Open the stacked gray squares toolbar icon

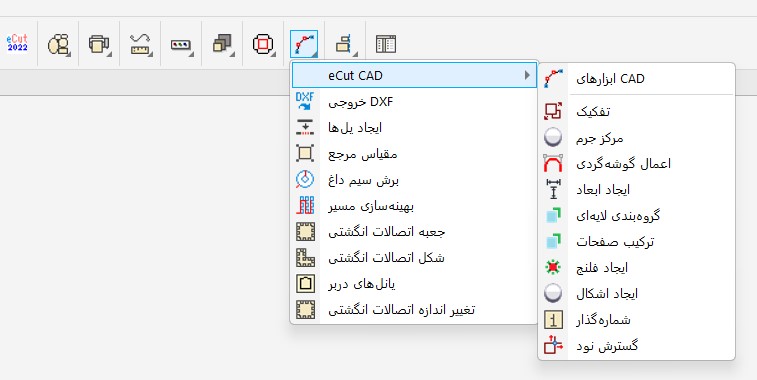[223, 44]
